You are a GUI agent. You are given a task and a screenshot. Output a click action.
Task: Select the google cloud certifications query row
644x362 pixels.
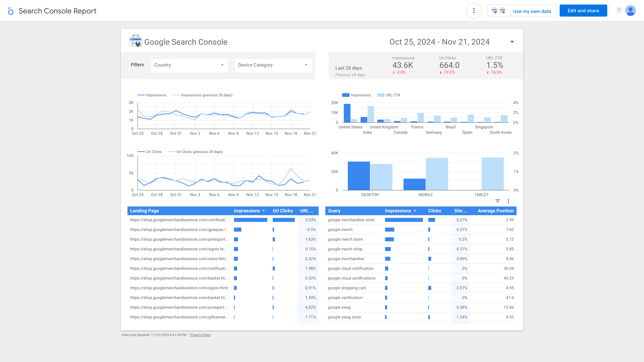(x=421, y=278)
